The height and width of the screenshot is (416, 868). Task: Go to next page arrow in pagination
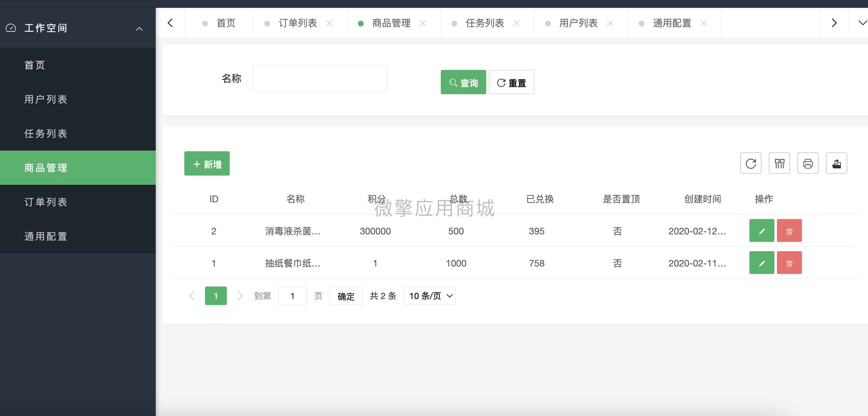pyautogui.click(x=240, y=296)
